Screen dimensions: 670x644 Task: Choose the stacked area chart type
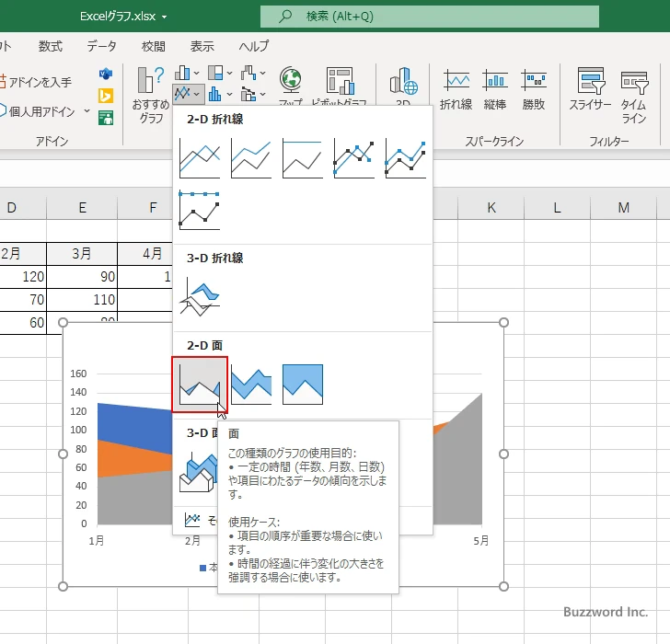(251, 385)
